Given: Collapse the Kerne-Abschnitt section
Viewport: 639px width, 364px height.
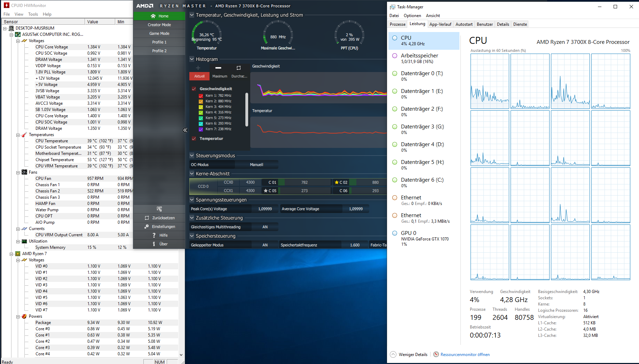Looking at the screenshot, I should tap(192, 174).
